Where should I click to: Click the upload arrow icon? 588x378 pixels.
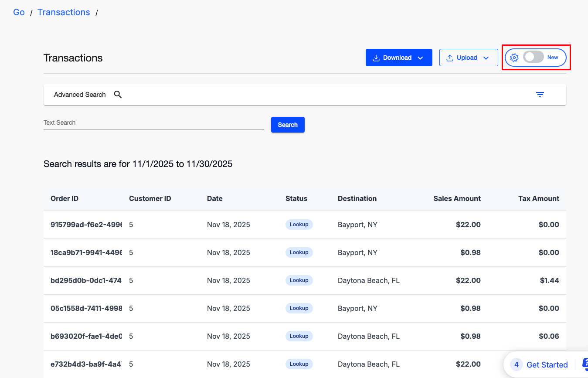pos(450,58)
